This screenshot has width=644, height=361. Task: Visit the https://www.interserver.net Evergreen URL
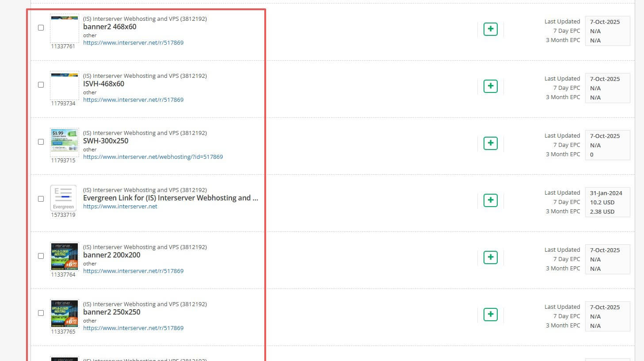pyautogui.click(x=120, y=207)
